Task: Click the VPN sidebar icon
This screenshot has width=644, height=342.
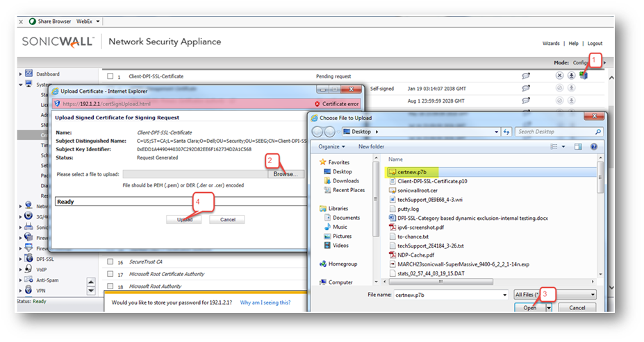Action: point(28,290)
